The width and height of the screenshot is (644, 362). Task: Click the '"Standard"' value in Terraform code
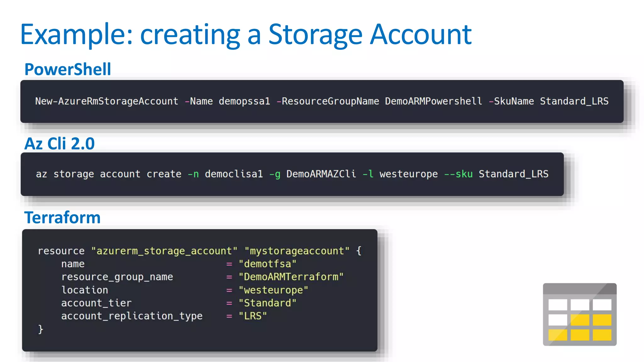point(267,303)
